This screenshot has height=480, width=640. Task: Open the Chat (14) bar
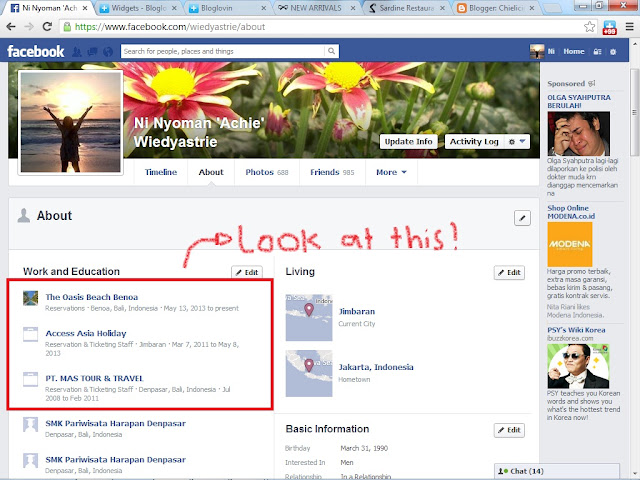click(557, 471)
